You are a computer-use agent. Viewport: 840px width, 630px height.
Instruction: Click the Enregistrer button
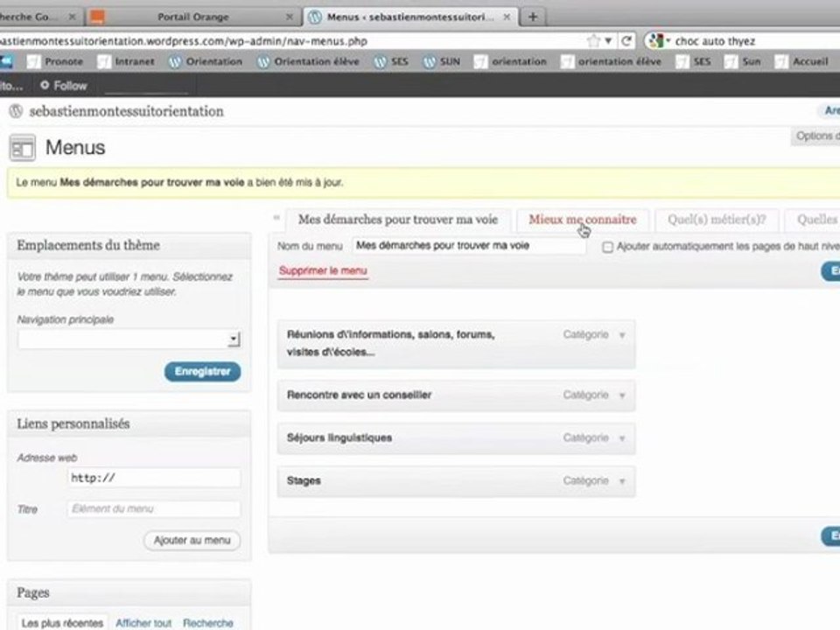coord(202,372)
